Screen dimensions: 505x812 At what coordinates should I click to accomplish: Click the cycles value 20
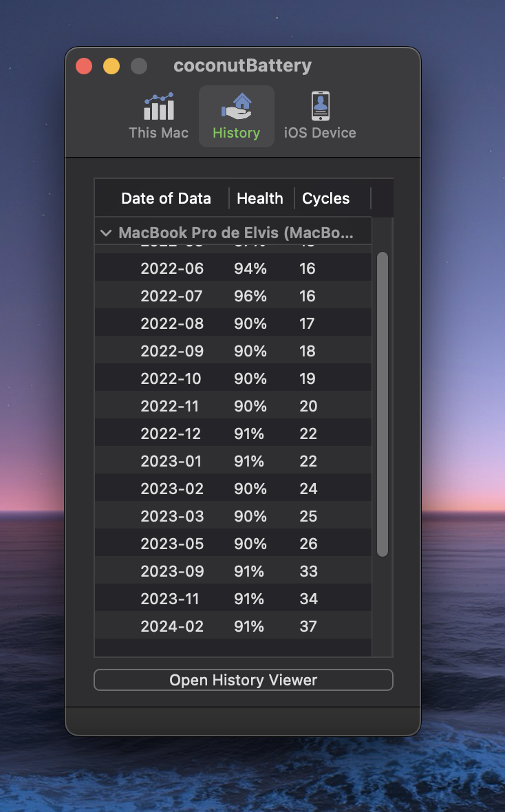308,406
